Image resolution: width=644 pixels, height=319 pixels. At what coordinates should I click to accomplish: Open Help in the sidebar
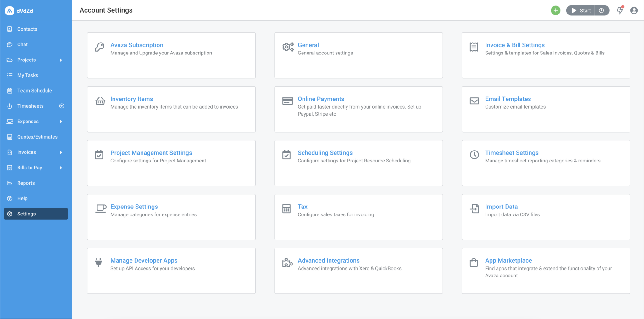36,198
